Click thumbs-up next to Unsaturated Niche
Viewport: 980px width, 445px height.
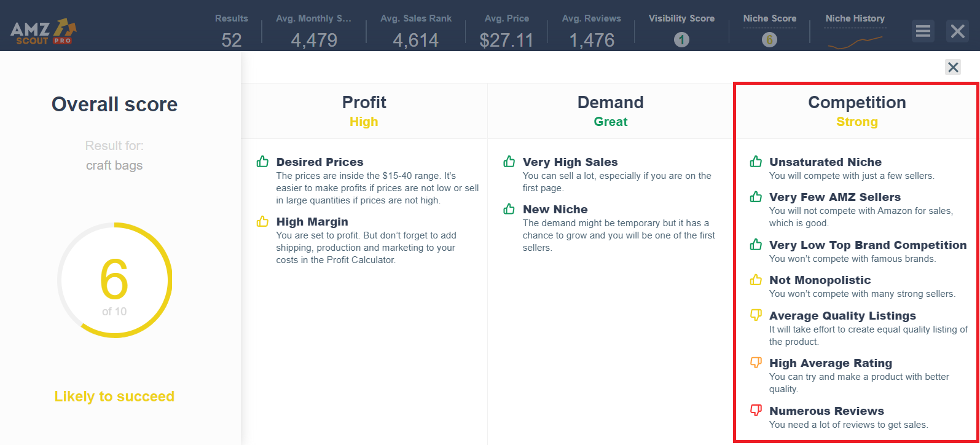click(756, 161)
